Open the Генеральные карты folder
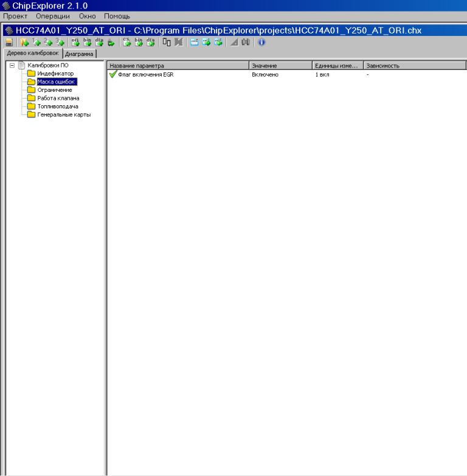This screenshot has width=467, height=476. 64,114
